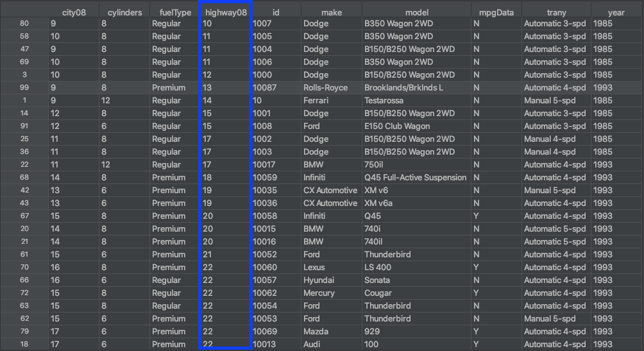Click the trany column header
Image resolution: width=644 pixels, height=351 pixels.
pyautogui.click(x=556, y=12)
